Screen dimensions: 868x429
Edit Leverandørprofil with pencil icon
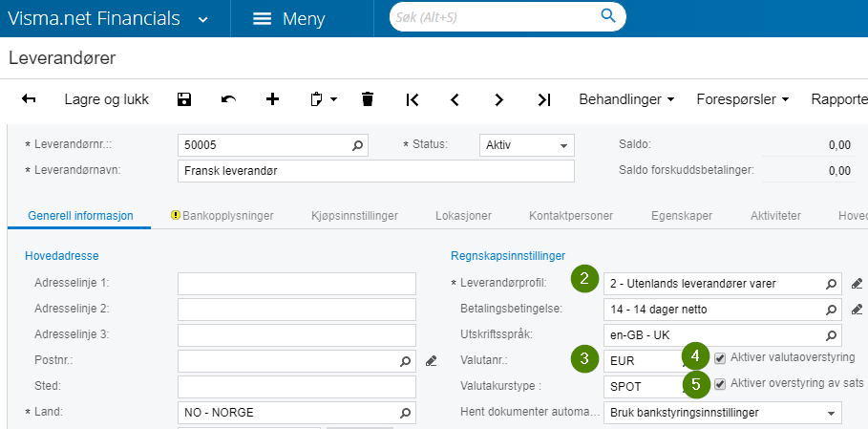857,284
